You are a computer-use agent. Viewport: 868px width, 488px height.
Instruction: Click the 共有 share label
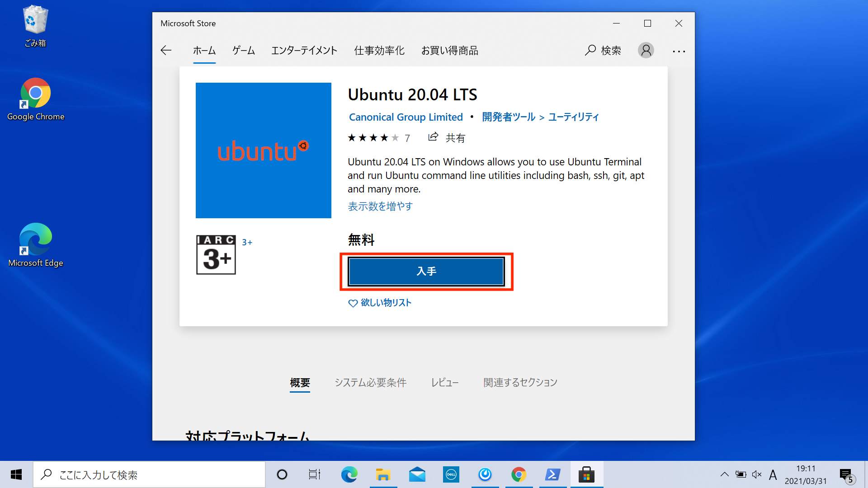click(455, 138)
